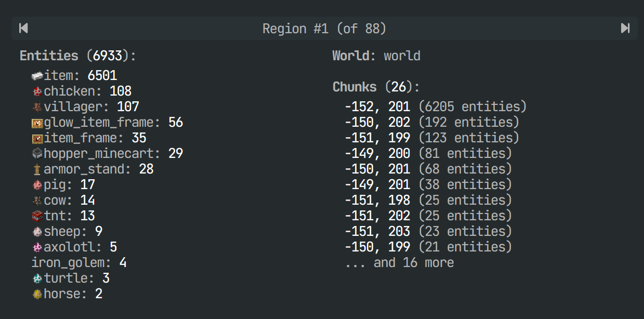Click the villager entity icon

(37, 107)
